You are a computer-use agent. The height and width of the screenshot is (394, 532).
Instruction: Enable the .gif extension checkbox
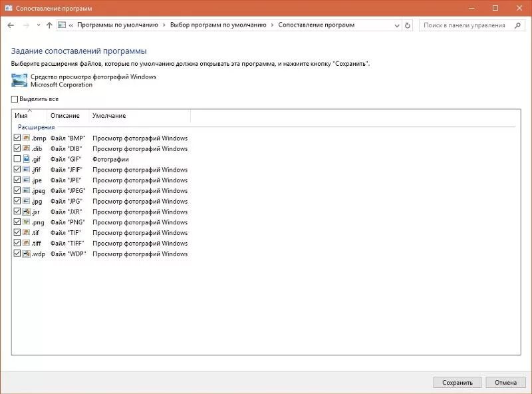pos(17,158)
